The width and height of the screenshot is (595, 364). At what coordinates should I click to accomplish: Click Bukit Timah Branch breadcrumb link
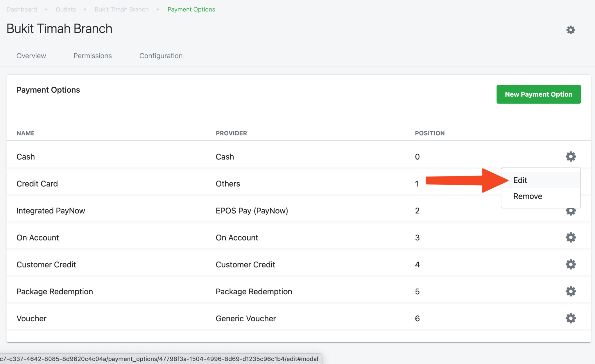(121, 9)
